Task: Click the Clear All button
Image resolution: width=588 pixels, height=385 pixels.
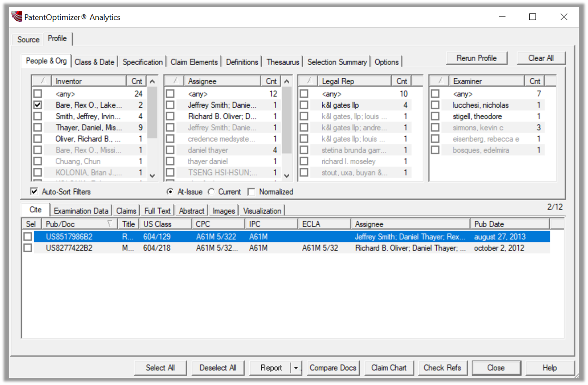Action: 541,58
